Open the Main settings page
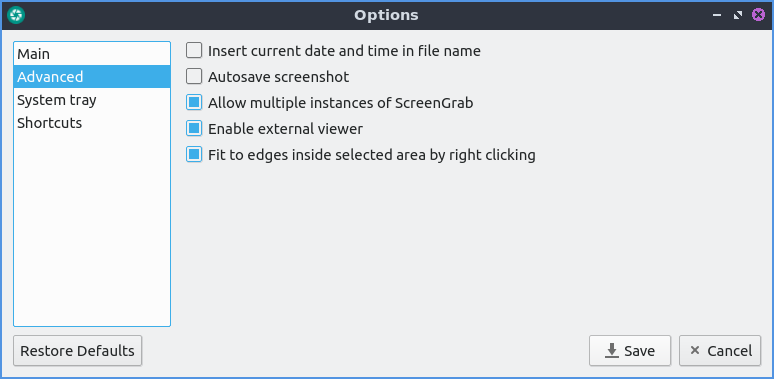The width and height of the screenshot is (774, 379). (x=92, y=54)
